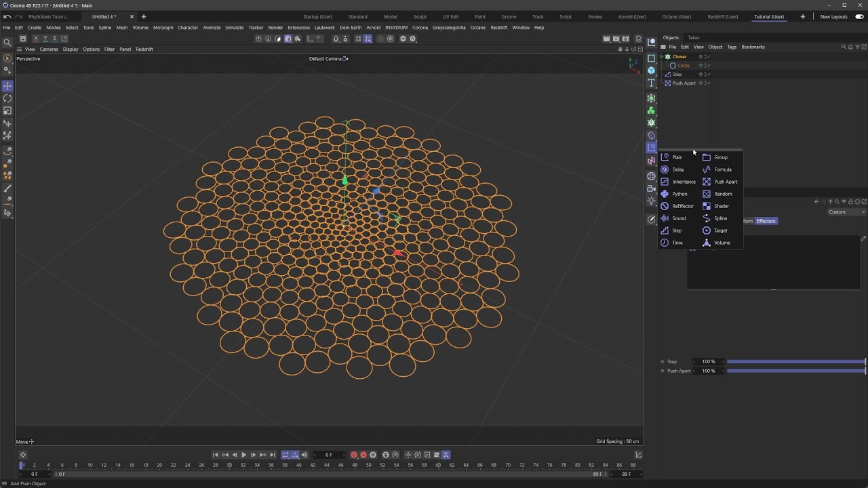Add the Volume effector
868x488 pixels.
(722, 243)
